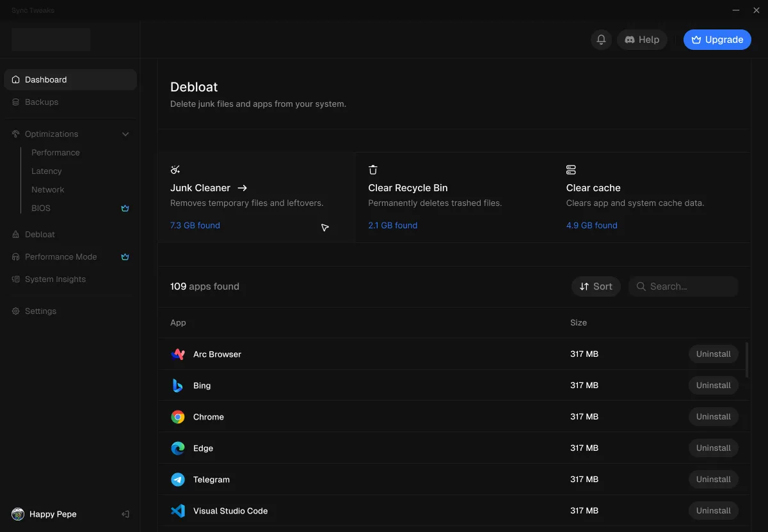Open System Insights from the sidebar
768x532 pixels.
pyautogui.click(x=54, y=279)
